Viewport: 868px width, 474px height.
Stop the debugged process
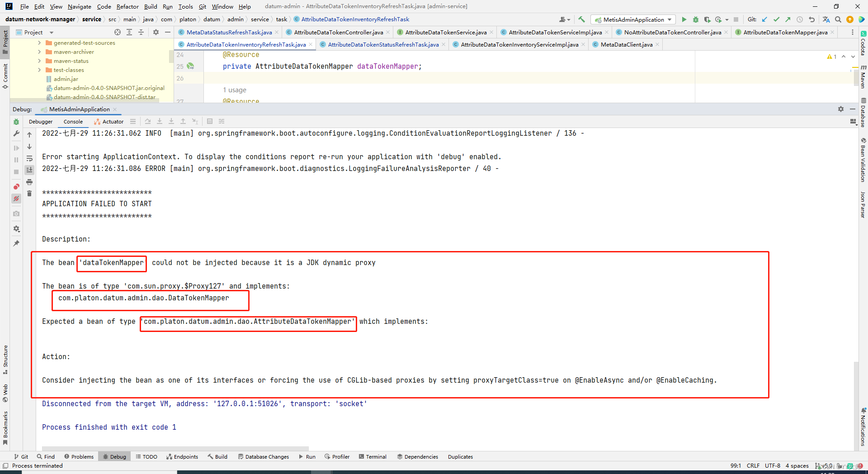click(x=16, y=171)
